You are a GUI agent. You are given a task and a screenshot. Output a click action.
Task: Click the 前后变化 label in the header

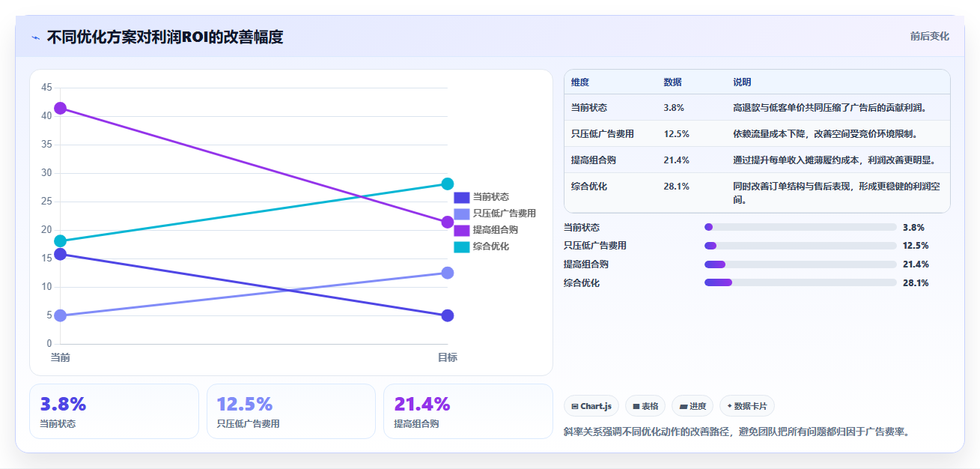930,36
